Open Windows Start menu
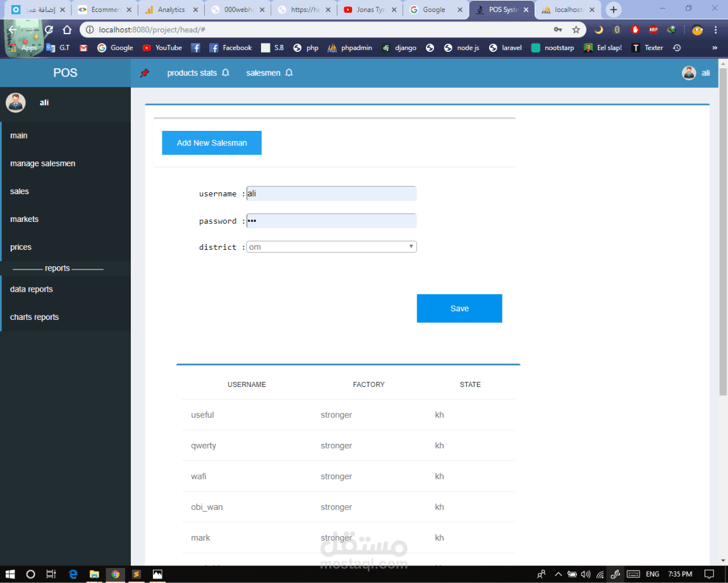The image size is (728, 583). click(9, 574)
